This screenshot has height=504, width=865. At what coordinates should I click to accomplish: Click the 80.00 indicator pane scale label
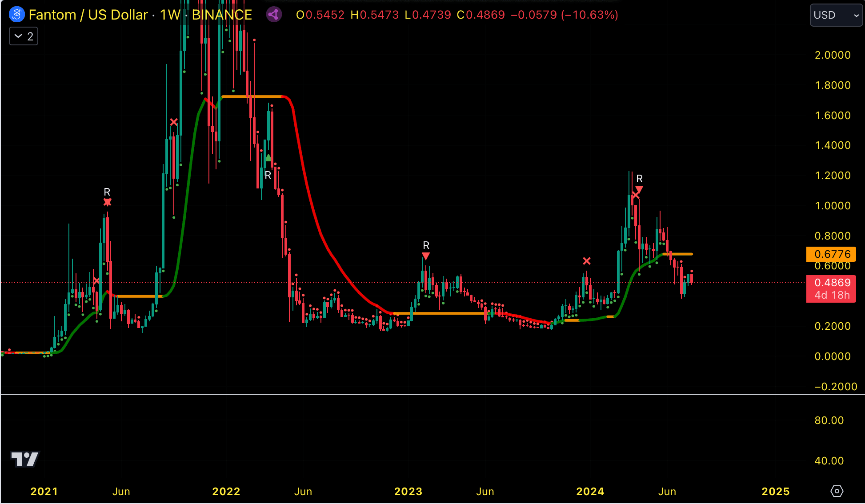click(x=829, y=420)
